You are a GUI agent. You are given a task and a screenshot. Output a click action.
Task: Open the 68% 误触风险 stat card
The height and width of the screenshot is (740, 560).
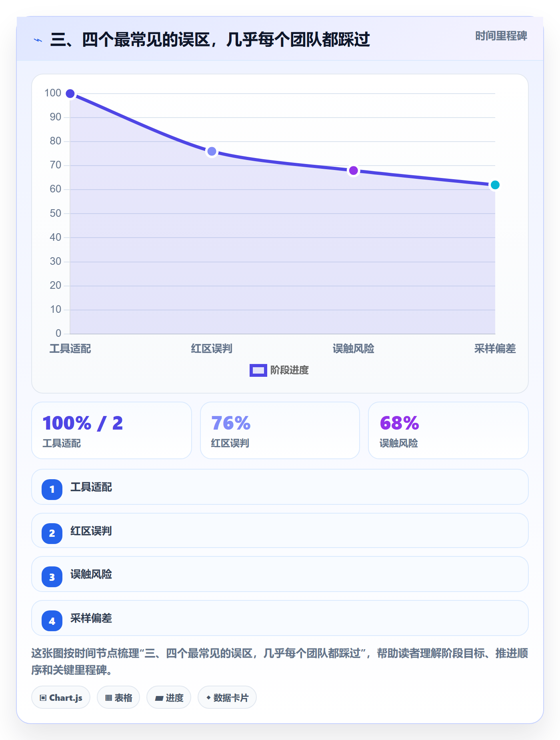pos(448,430)
